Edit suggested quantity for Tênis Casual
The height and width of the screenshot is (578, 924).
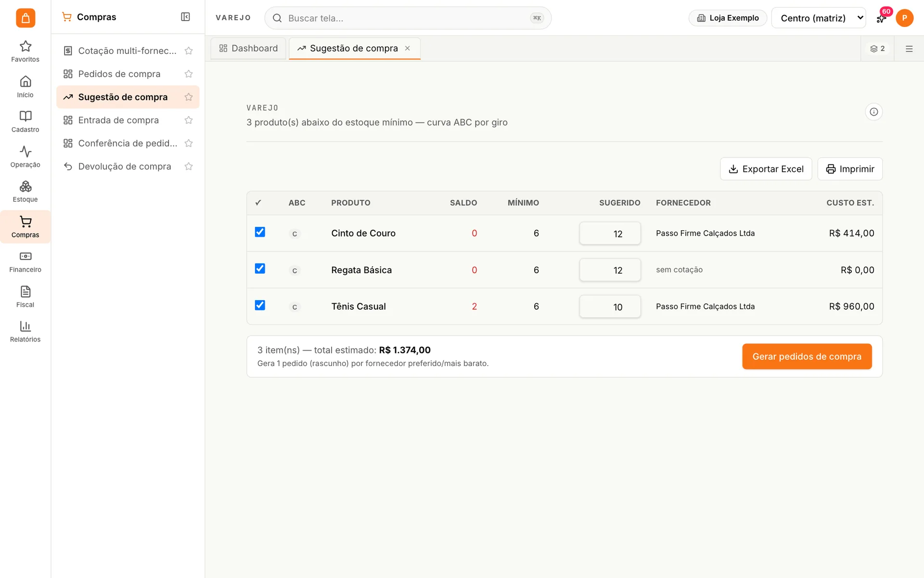click(x=610, y=307)
